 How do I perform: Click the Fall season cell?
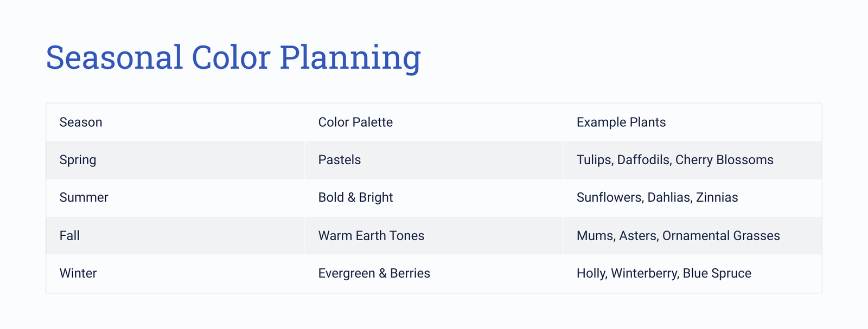(x=176, y=236)
